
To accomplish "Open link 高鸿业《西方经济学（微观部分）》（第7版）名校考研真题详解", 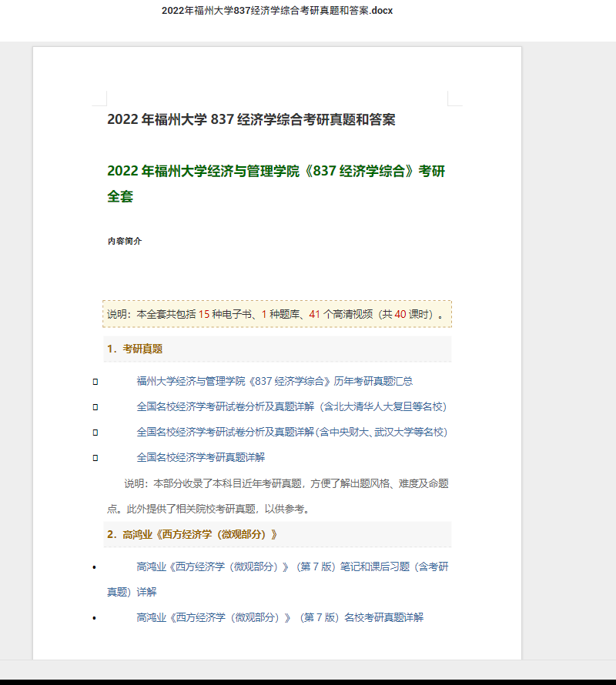I will (280, 617).
